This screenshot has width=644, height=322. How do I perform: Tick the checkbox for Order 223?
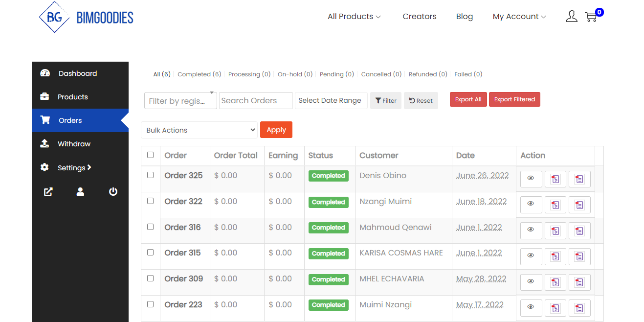coord(150,304)
